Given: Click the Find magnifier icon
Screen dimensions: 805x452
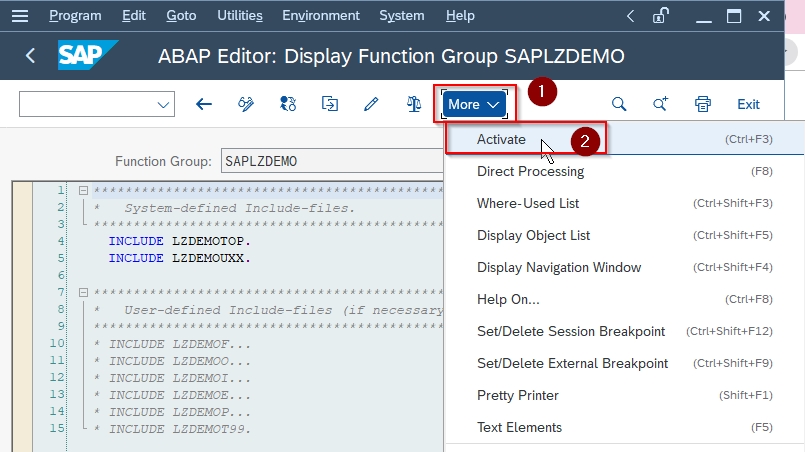Looking at the screenshot, I should click(x=619, y=104).
